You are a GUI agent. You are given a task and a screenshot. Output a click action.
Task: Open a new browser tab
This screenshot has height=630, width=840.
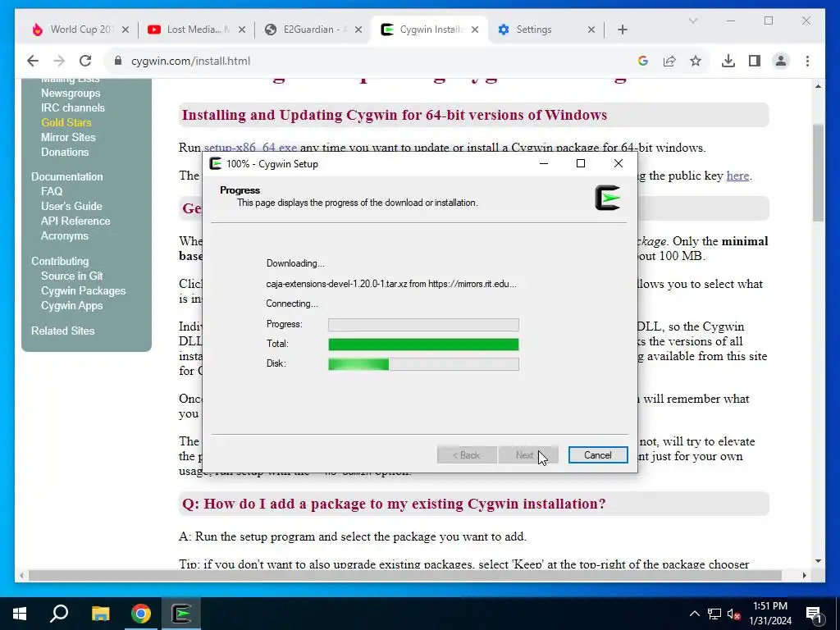(623, 30)
